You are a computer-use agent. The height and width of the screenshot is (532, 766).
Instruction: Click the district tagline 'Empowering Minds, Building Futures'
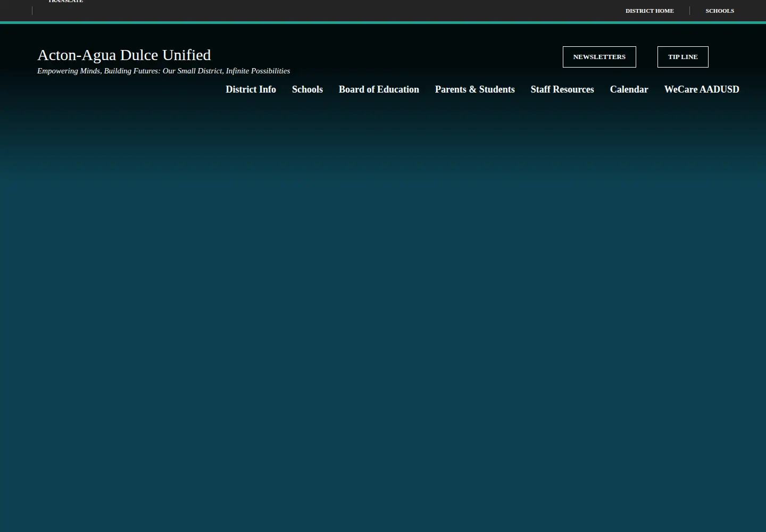[163, 71]
